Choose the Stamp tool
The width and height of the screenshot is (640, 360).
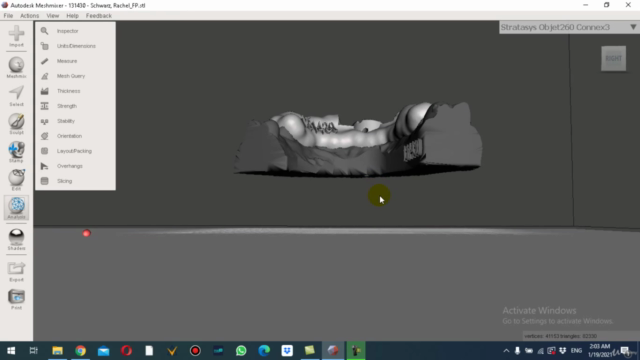tap(16, 152)
